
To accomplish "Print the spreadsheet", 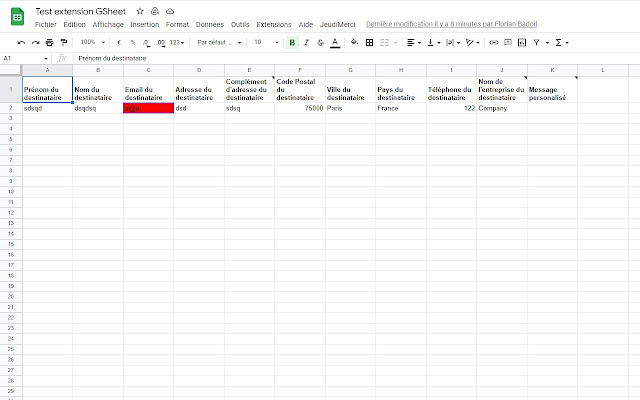I will tap(49, 42).
